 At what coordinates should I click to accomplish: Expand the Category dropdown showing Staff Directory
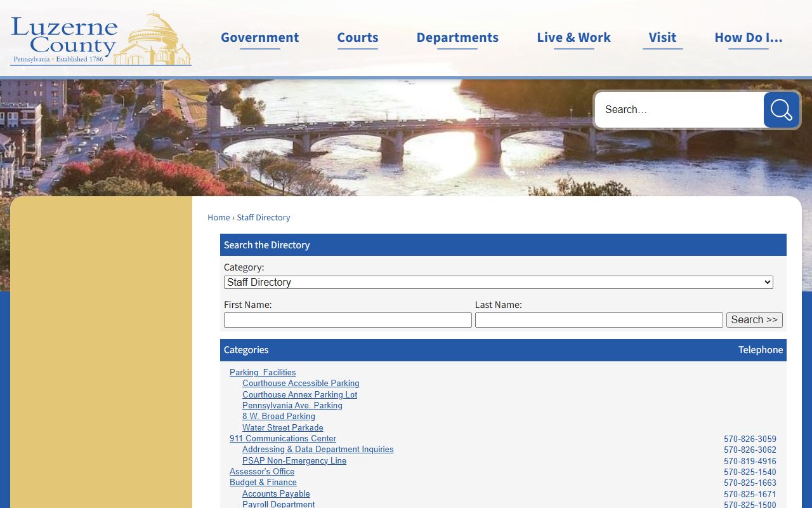499,282
